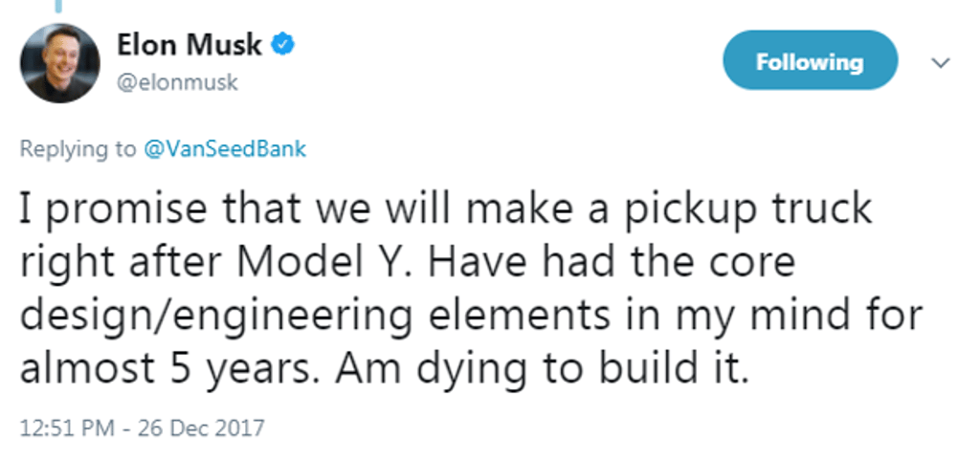This screenshot has width=980, height=461.
Task: Click the blue verified checkmark badge
Action: click(285, 43)
